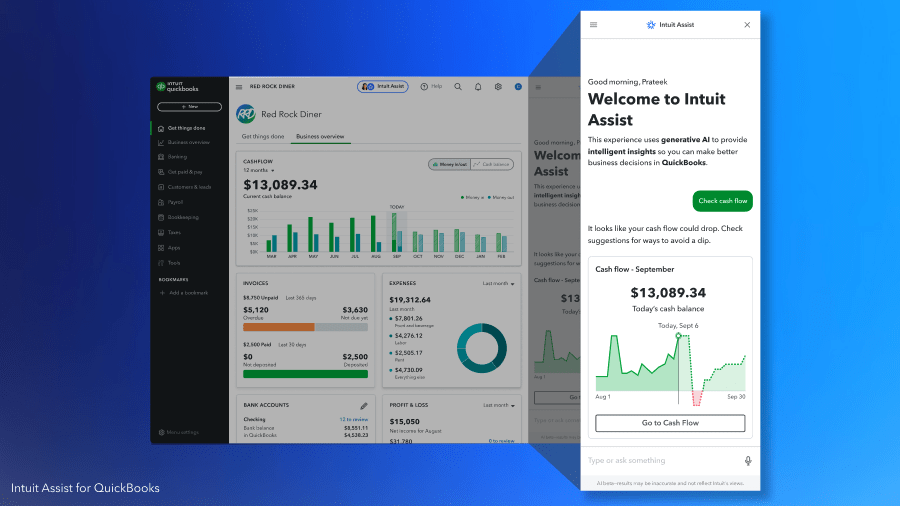Click the green Check cash flow button
Image resolution: width=900 pixels, height=506 pixels.
coord(722,201)
